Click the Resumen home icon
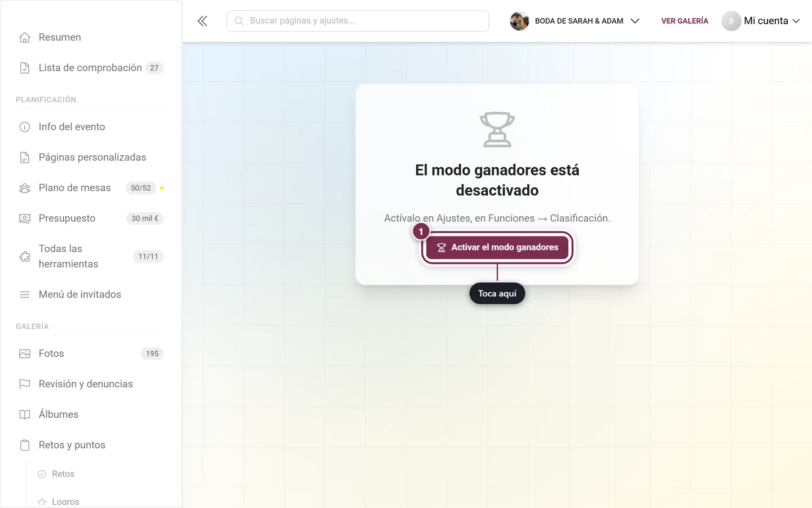 coord(25,37)
